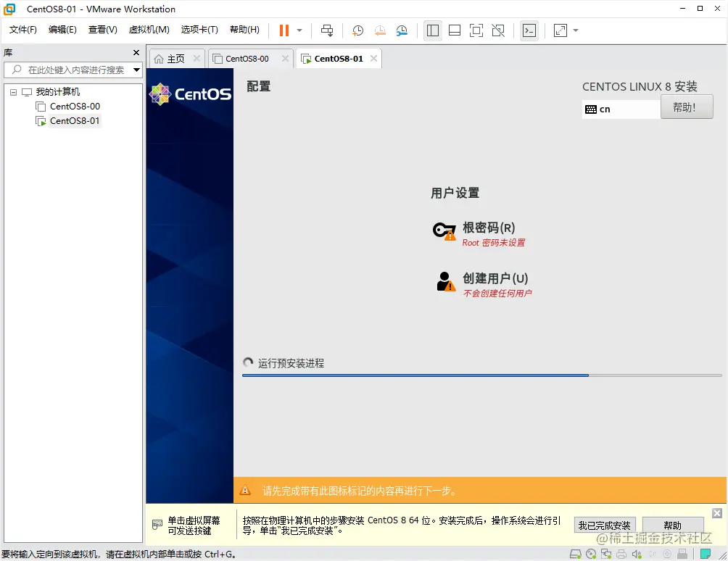Viewport: 728px width, 561px height.
Task: Collapse the 我的计算机 tree node
Action: point(12,91)
